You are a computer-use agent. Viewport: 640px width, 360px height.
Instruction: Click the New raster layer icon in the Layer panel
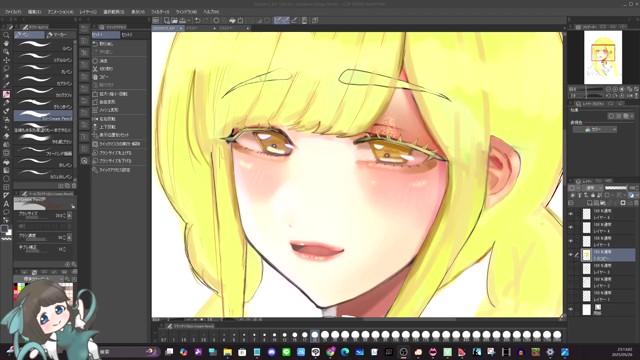[x=590, y=203]
